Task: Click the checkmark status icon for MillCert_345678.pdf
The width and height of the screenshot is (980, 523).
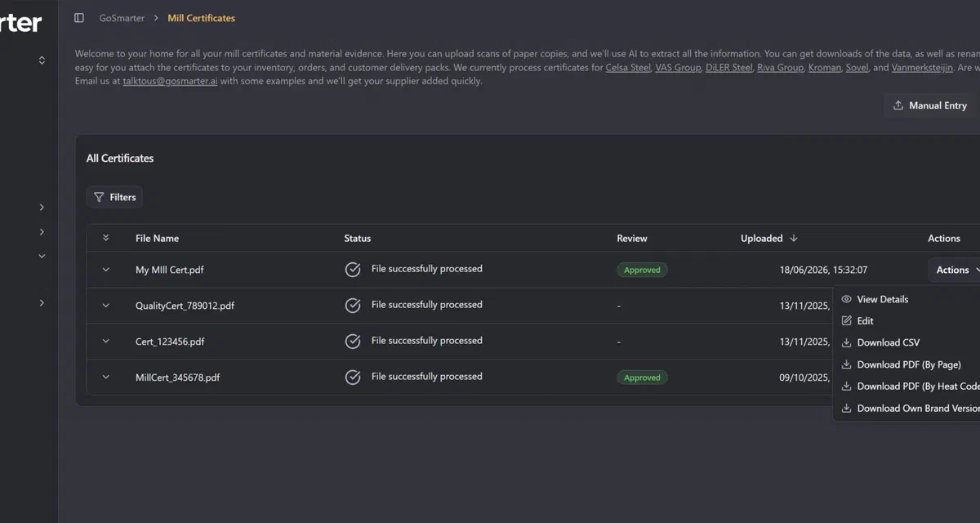Action: click(353, 378)
